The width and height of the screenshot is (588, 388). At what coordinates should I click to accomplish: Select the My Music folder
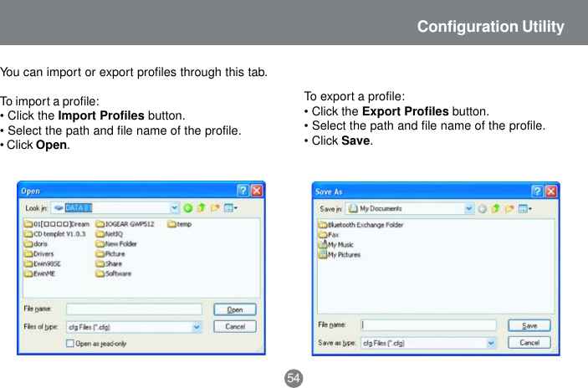coord(336,245)
